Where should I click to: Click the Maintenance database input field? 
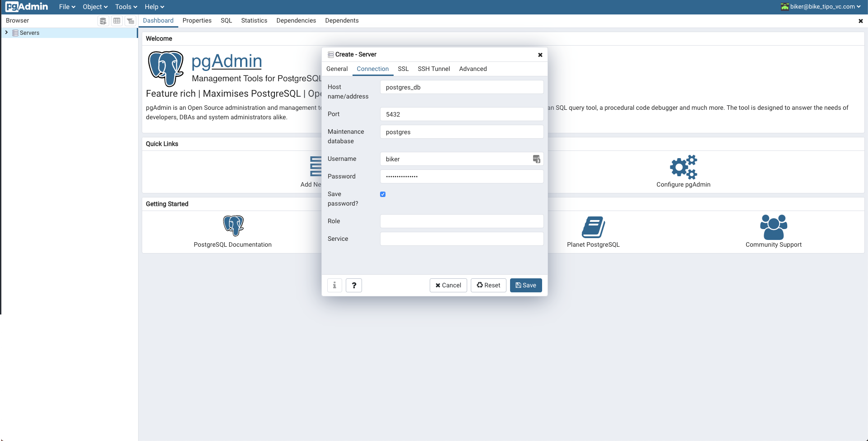462,132
